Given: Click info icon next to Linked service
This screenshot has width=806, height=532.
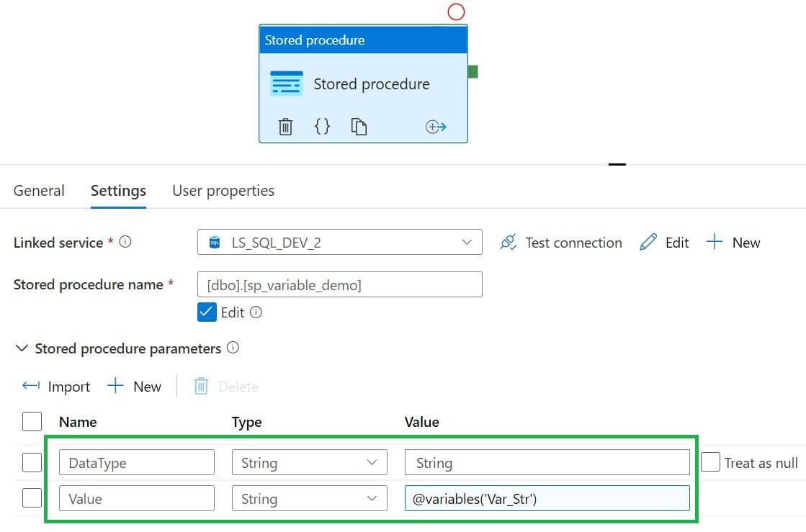Looking at the screenshot, I should click(x=125, y=242).
